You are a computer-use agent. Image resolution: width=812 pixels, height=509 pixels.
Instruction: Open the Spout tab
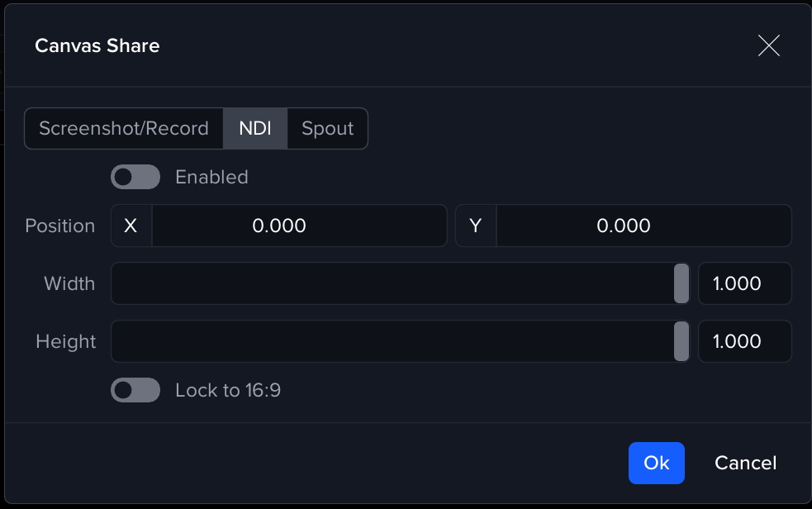(x=327, y=129)
